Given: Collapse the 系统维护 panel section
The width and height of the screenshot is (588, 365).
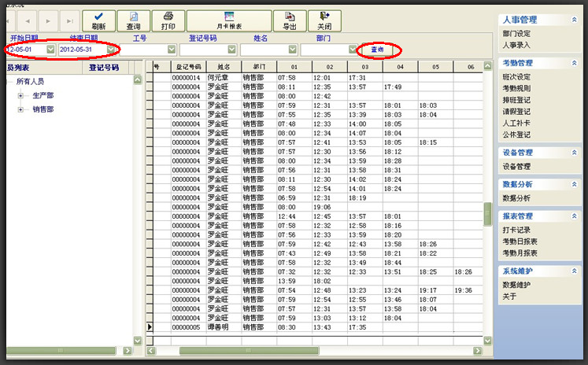Looking at the screenshot, I should click(x=574, y=271).
